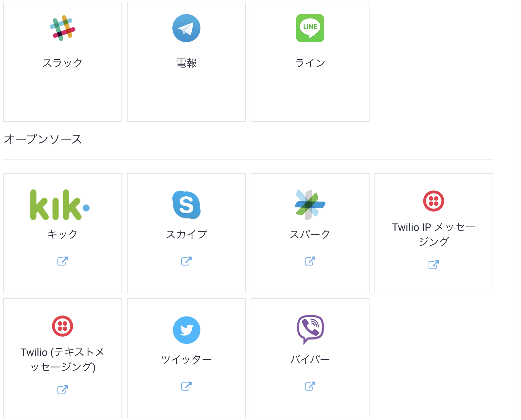Follow the external link under ツイッター

[186, 386]
